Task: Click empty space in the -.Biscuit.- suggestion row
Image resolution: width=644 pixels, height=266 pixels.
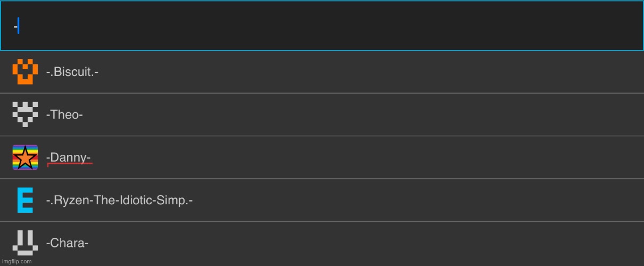Action: pyautogui.click(x=372, y=72)
